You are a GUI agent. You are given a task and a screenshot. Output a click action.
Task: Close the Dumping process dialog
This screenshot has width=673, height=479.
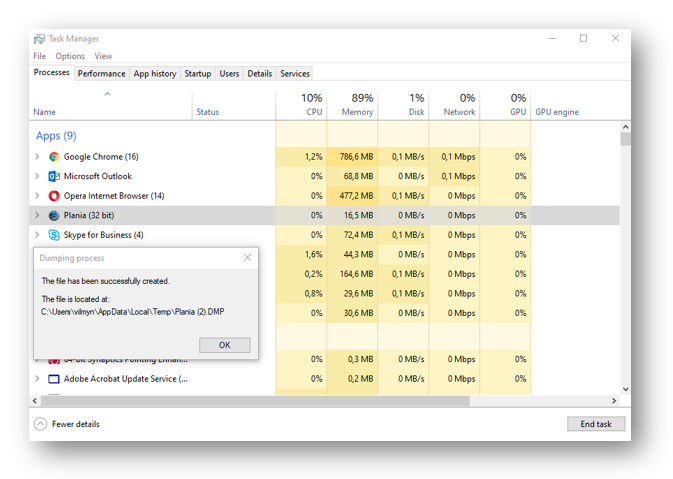point(248,258)
